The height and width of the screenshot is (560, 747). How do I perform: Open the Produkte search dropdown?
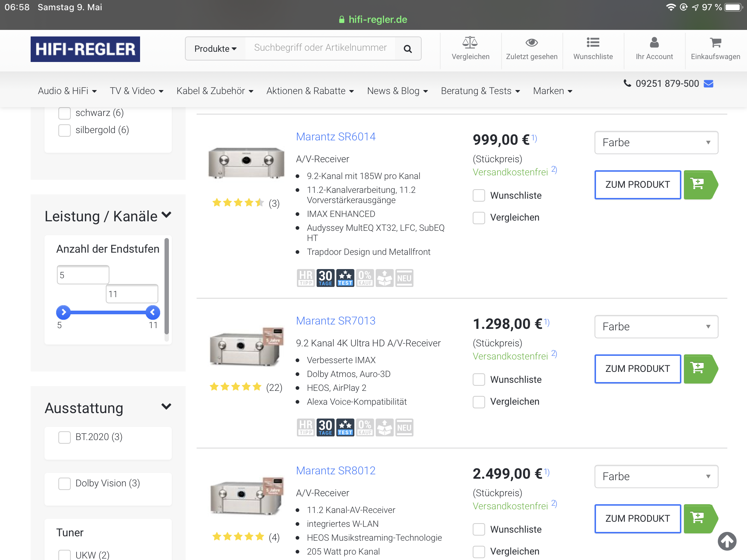216,48
